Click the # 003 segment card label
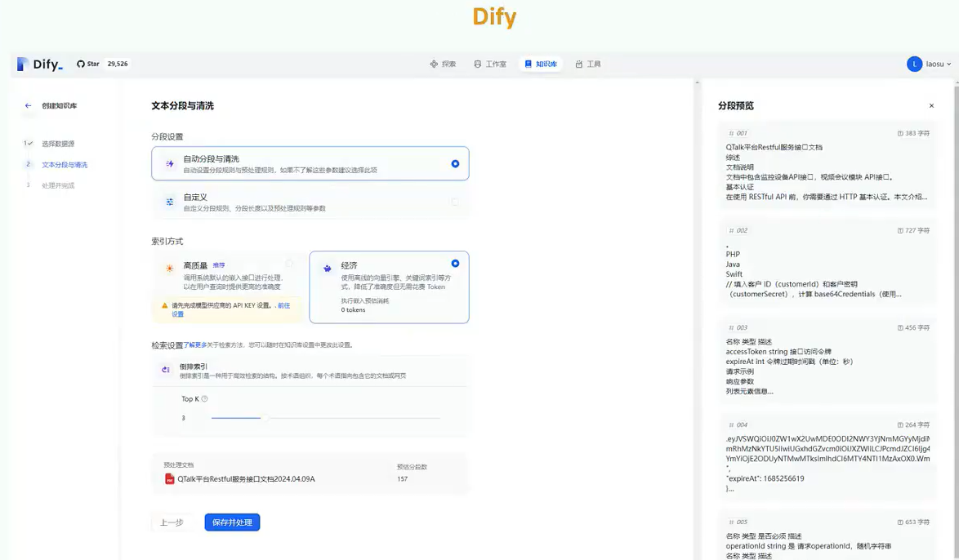 click(738, 327)
